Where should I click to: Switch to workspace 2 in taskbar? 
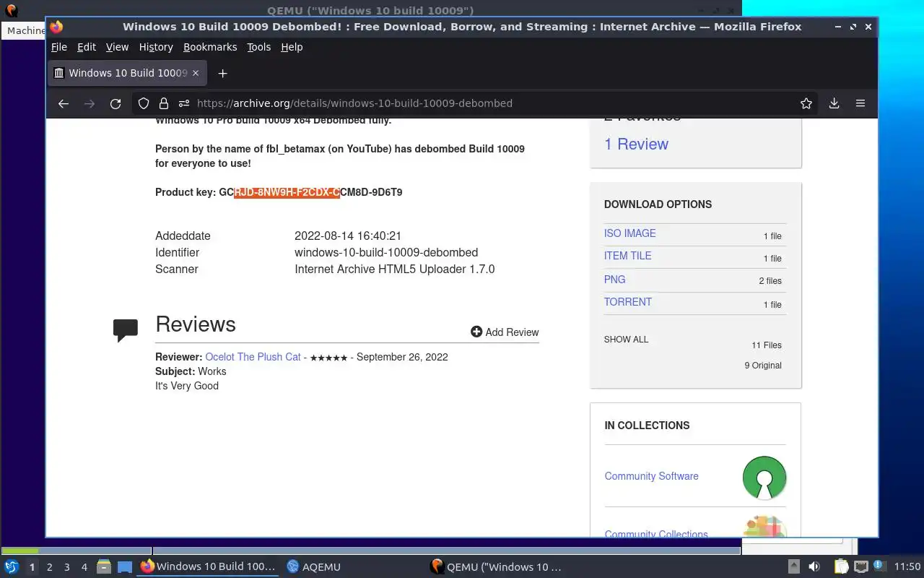click(x=50, y=567)
